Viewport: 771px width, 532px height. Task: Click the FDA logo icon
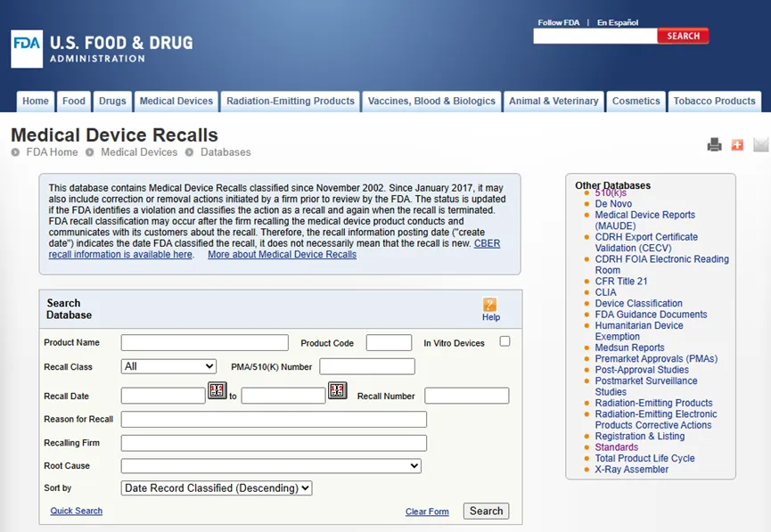pos(27,49)
